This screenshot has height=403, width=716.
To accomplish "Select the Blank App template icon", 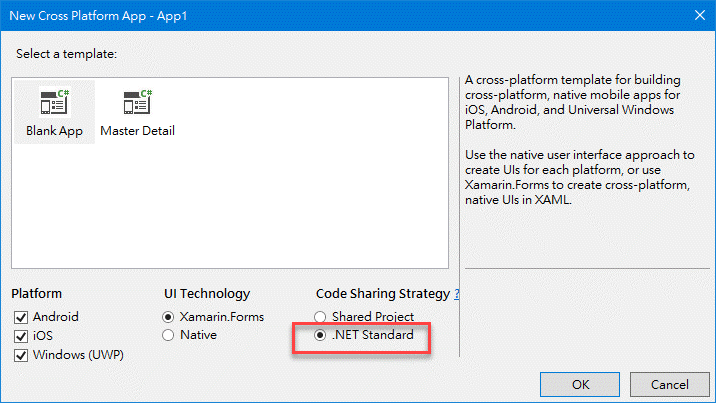I will coord(54,102).
